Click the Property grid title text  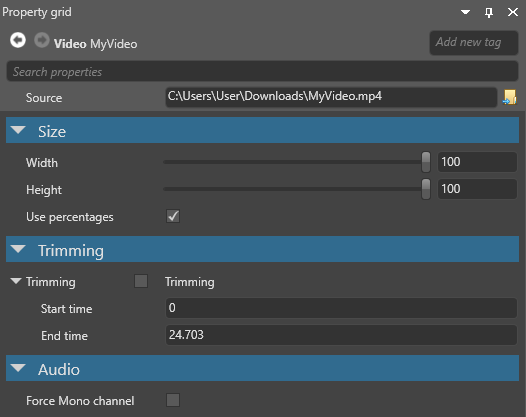pyautogui.click(x=37, y=12)
